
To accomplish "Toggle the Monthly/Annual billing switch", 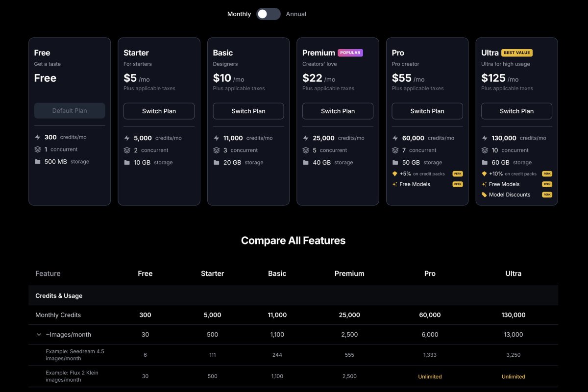I will [268, 14].
